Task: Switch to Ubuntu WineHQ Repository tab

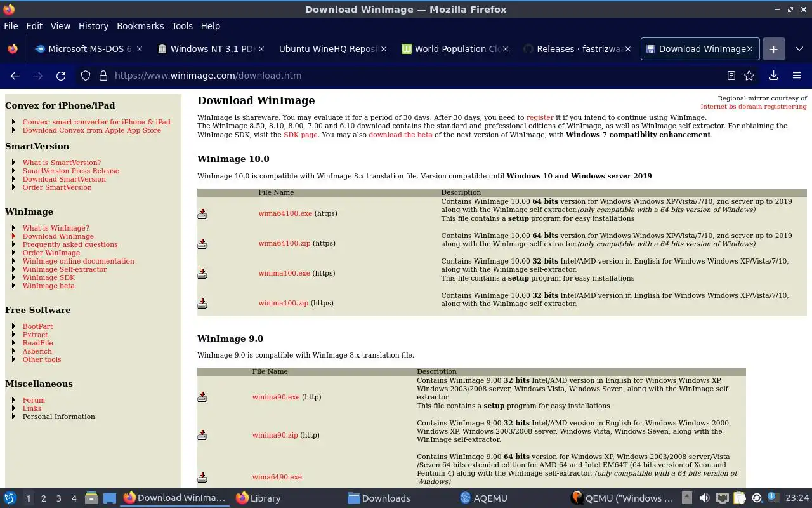Action: point(332,49)
